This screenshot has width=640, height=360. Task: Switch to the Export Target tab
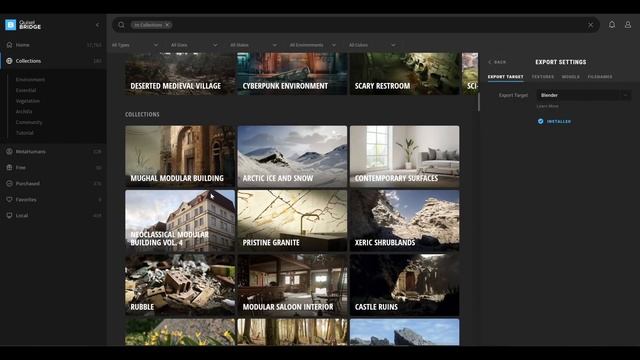click(x=505, y=77)
